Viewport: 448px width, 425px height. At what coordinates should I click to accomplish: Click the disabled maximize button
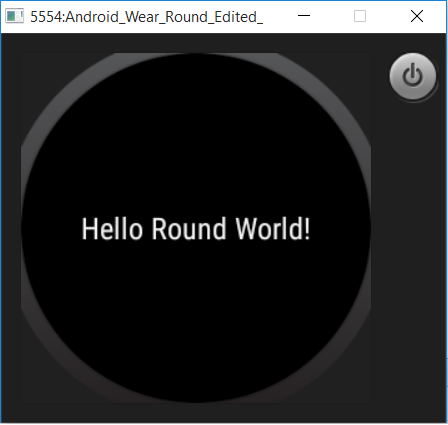[360, 16]
